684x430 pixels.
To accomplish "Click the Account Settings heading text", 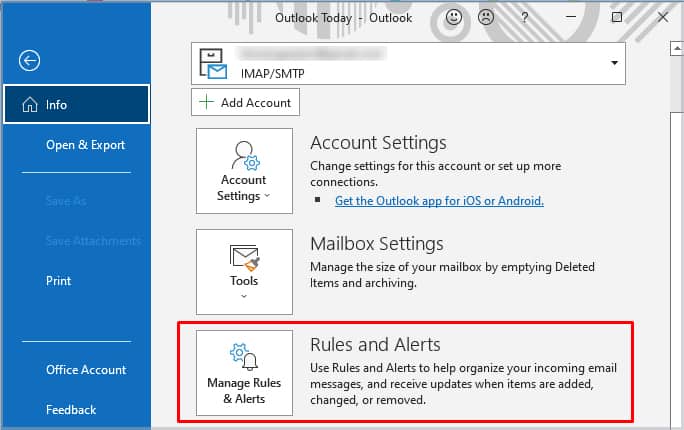I will tap(378, 143).
